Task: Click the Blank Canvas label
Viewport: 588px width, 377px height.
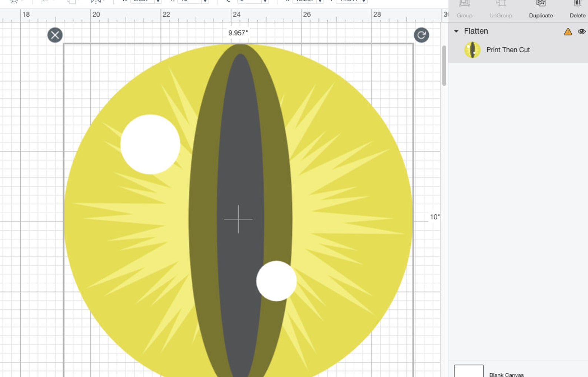Action: (506, 375)
